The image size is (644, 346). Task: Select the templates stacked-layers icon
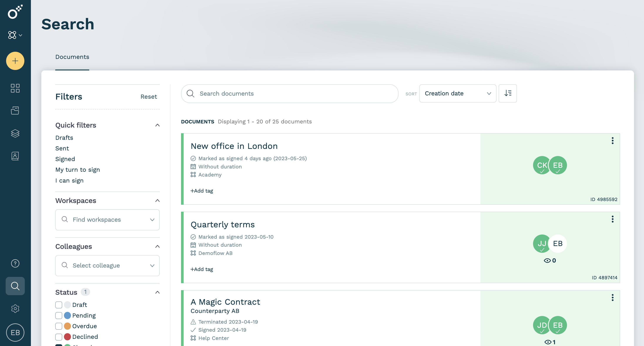[15, 133]
